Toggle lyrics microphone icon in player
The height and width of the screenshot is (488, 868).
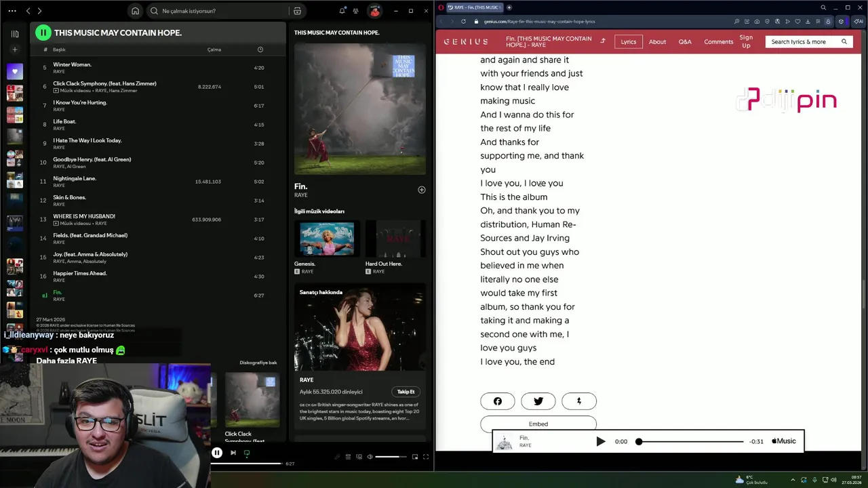point(337,457)
